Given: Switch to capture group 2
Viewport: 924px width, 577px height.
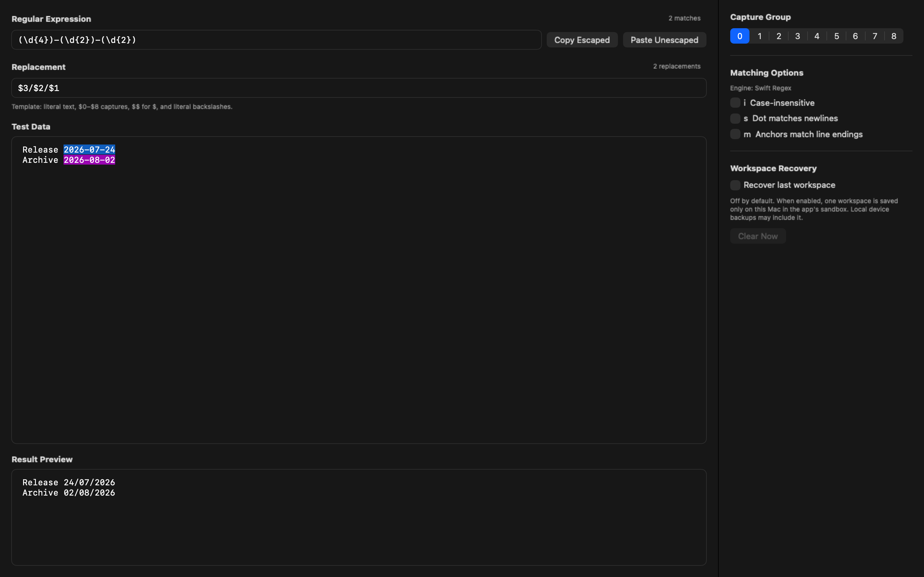Looking at the screenshot, I should tap(779, 36).
